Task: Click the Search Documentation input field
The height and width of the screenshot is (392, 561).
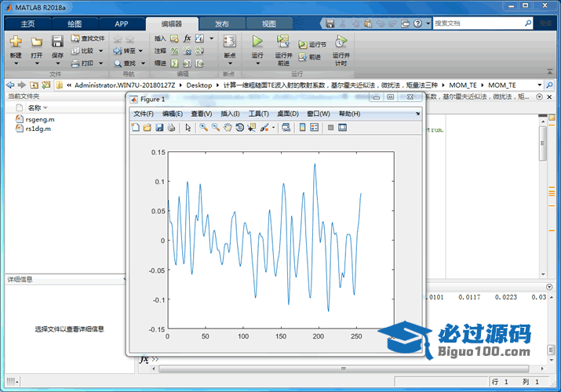Action: point(483,24)
